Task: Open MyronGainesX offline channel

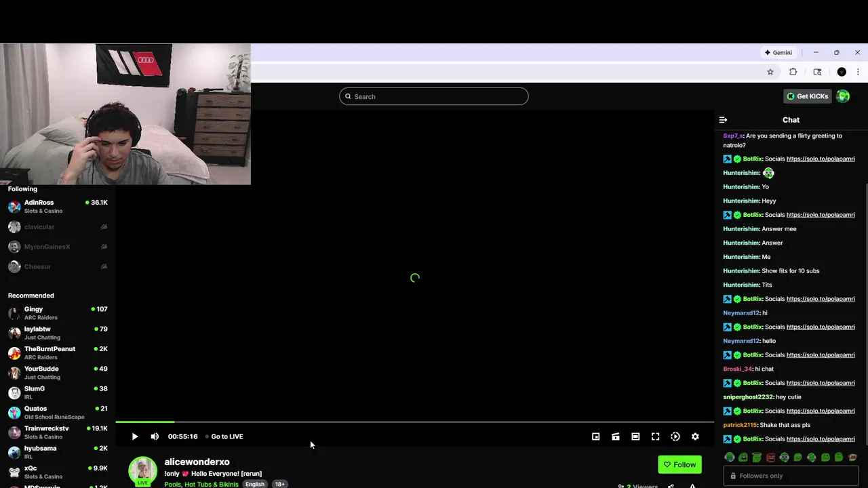Action: click(x=58, y=247)
